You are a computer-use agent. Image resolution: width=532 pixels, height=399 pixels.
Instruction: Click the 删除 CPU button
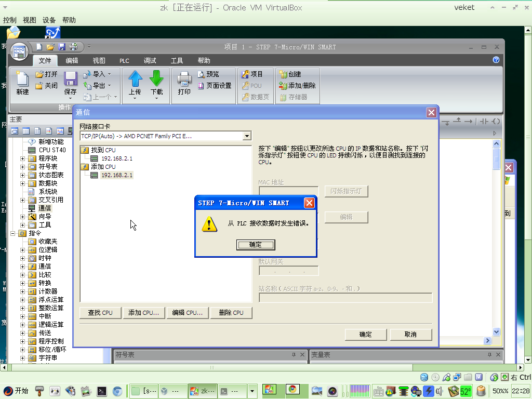231,312
